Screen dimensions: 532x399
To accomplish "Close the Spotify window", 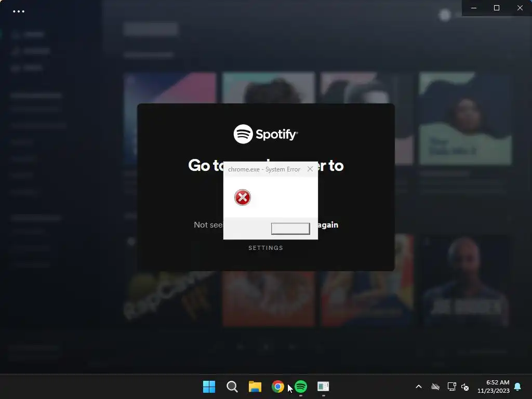I will pos(520,8).
